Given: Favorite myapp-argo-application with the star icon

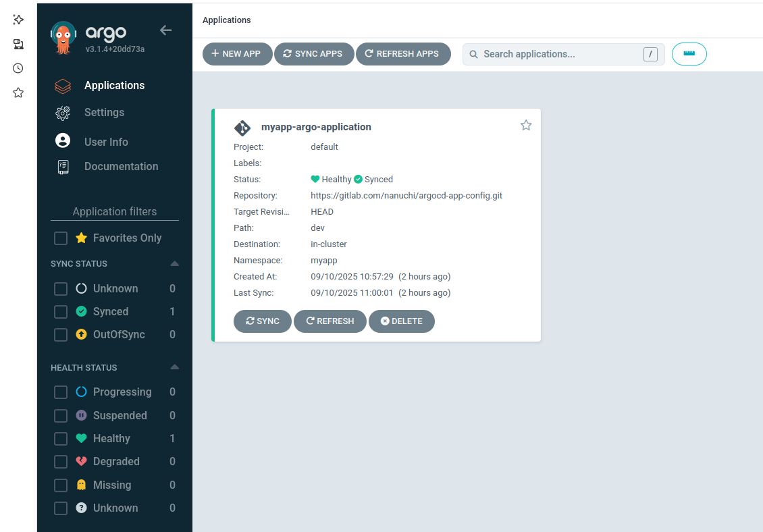Looking at the screenshot, I should 526,125.
